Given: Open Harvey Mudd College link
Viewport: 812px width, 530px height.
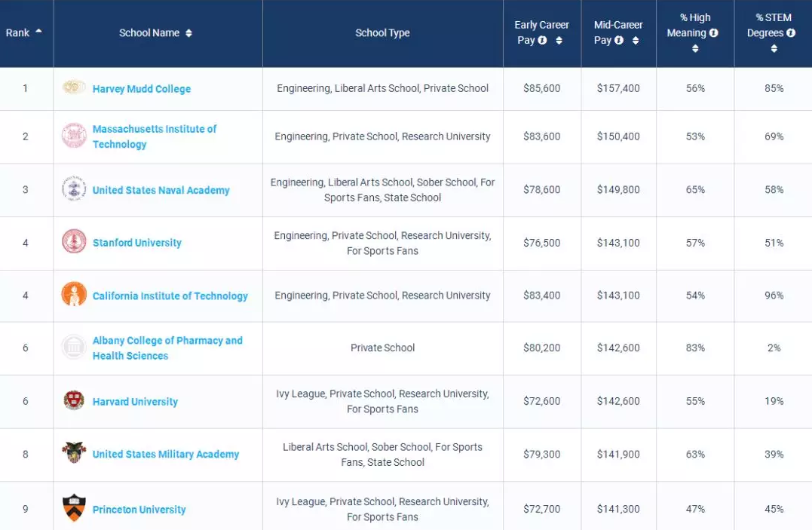Looking at the screenshot, I should [142, 89].
